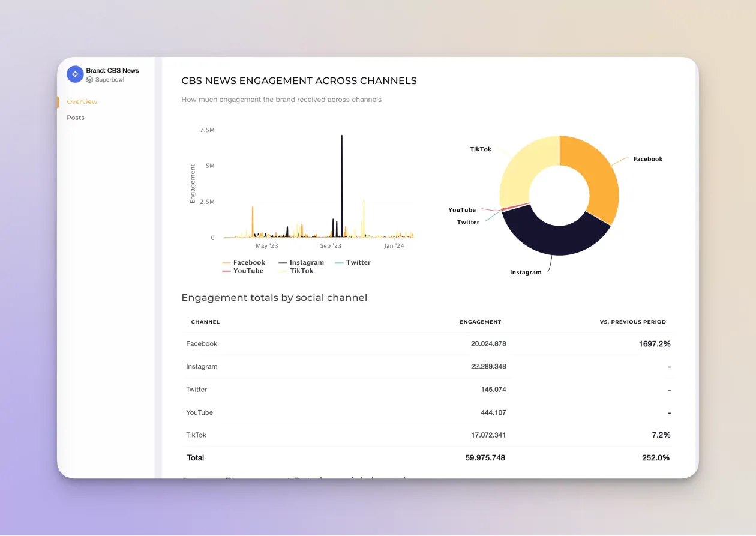Select the TikTok table row name
The width and height of the screenshot is (756, 536).
click(196, 435)
